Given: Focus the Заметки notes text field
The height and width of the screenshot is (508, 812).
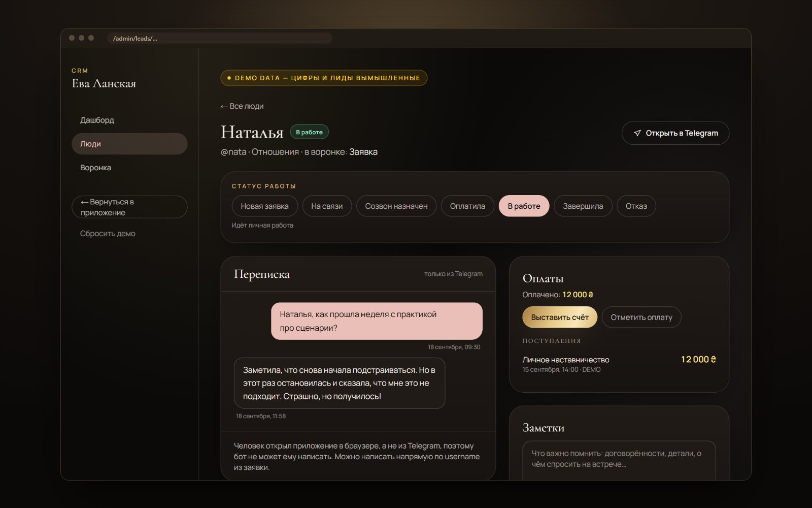Looking at the screenshot, I should (x=619, y=460).
